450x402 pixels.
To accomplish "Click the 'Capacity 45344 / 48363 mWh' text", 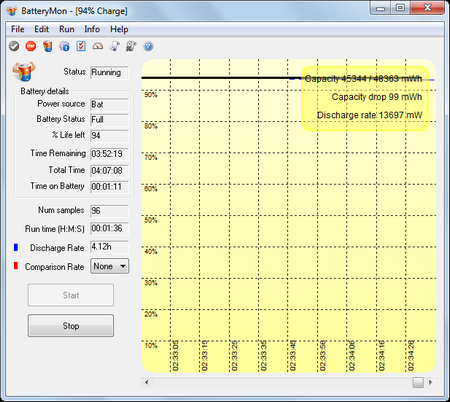I will (x=363, y=79).
